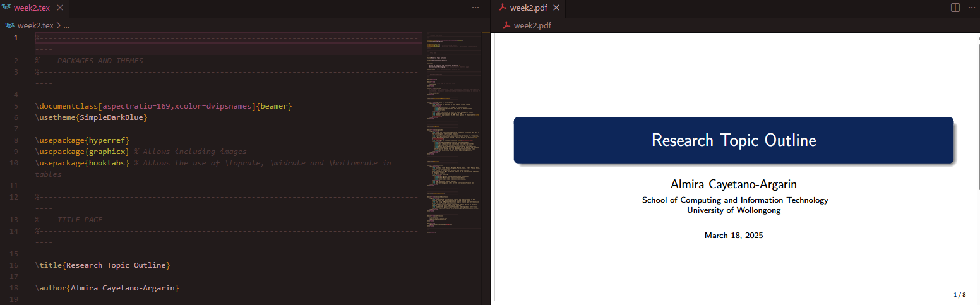Screen dimensions: 980x305
Task: Click the split editor right icon
Action: tap(955, 8)
